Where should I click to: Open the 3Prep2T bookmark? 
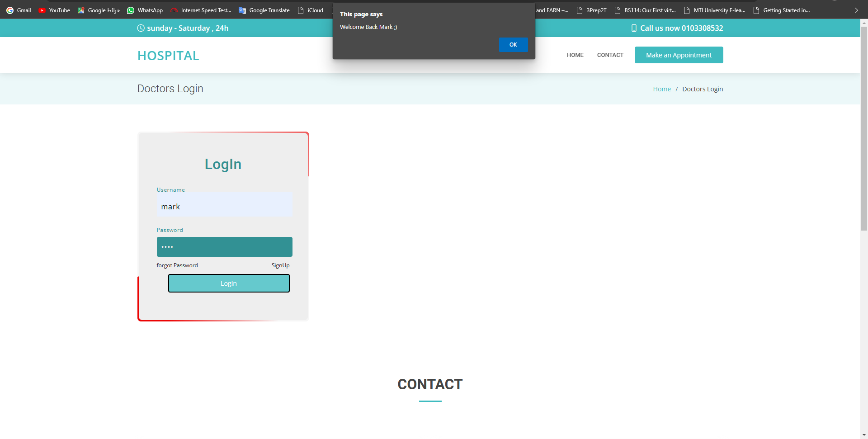pos(591,10)
